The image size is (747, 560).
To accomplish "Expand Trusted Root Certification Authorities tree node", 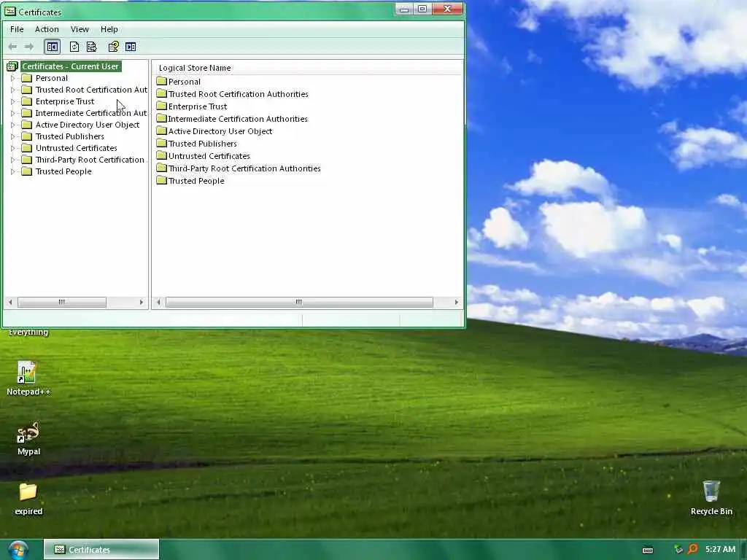I will click(13, 90).
